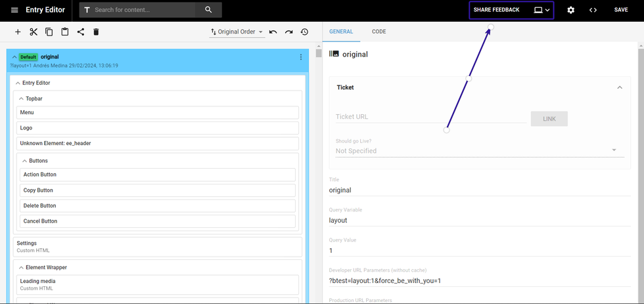644x304 pixels.
Task: Collapse the Ticket section
Action: click(619, 87)
